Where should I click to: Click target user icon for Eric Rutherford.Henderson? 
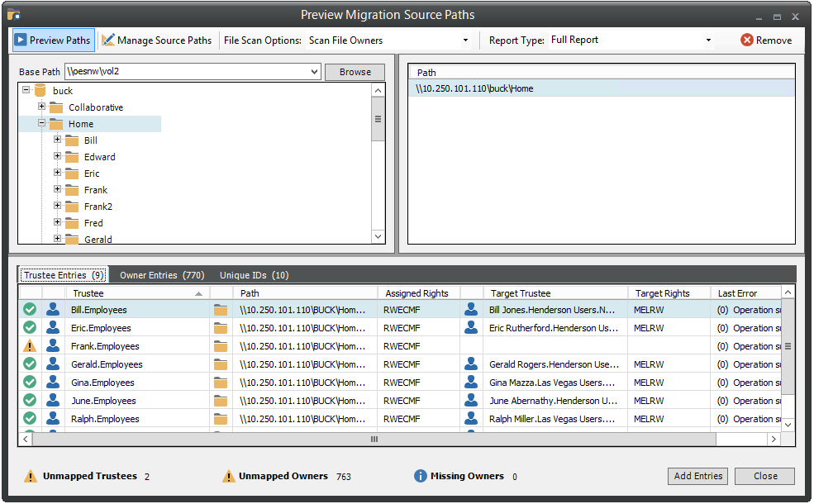click(x=471, y=327)
